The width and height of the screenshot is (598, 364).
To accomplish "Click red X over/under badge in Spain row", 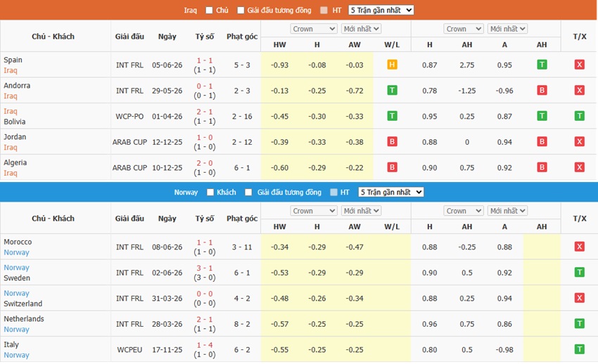I will pyautogui.click(x=579, y=65).
